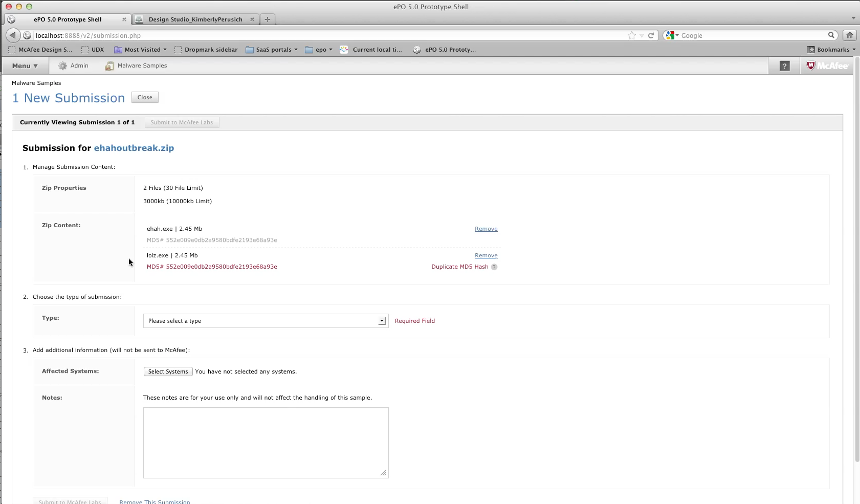
Task: Click Remove This Submission link
Action: pyautogui.click(x=155, y=502)
